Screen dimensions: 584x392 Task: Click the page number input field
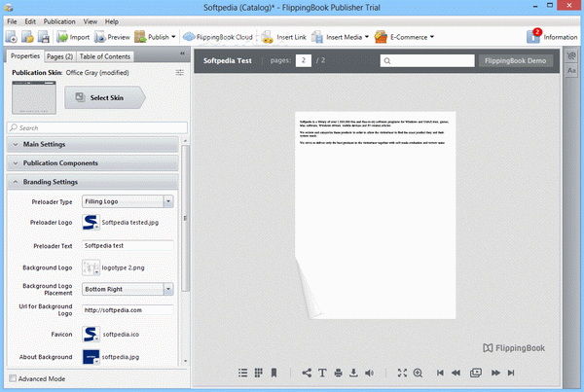[303, 60]
